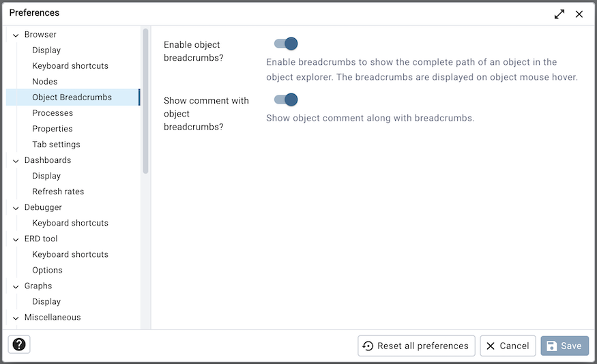Click the sidebar vertical scrollbar thumb
This screenshot has width=597, height=364.
click(x=145, y=101)
